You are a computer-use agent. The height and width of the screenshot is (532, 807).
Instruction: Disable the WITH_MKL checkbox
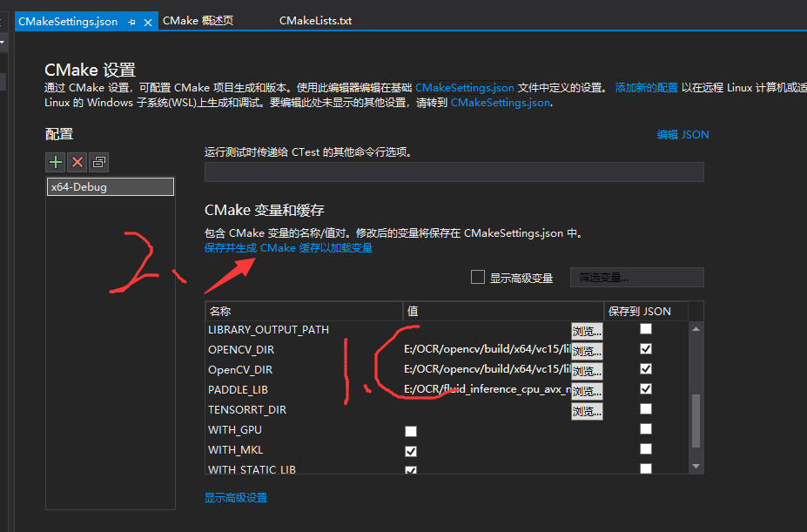pyautogui.click(x=410, y=450)
